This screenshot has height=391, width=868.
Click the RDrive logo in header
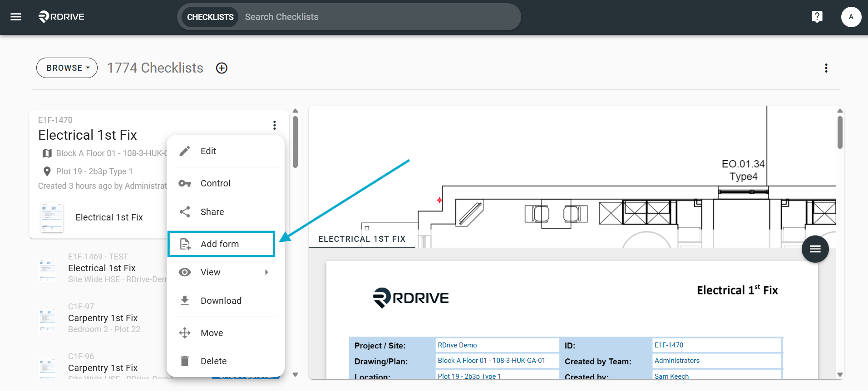point(61,17)
